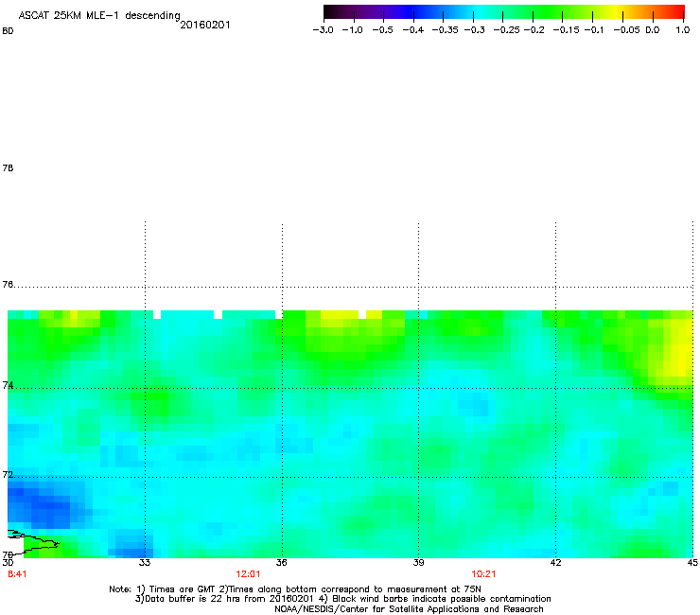
Task: Click the -0.4 color scale label
Action: point(413,30)
